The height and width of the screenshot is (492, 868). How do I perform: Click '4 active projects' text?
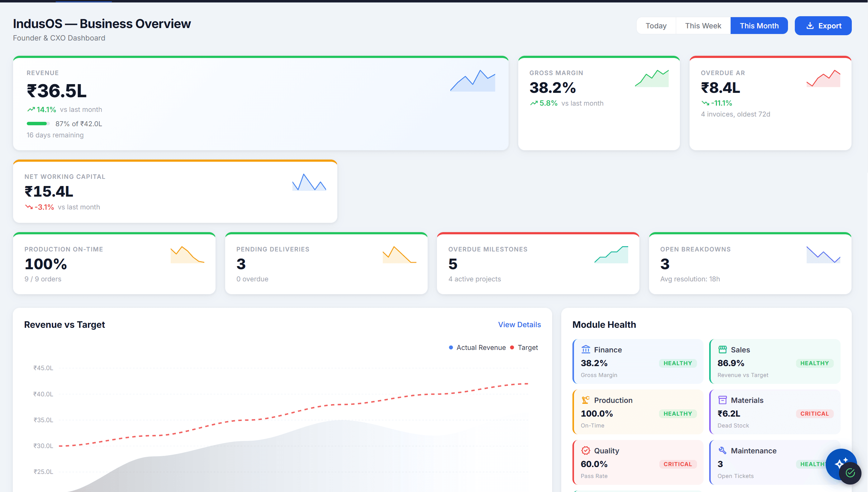[475, 279]
